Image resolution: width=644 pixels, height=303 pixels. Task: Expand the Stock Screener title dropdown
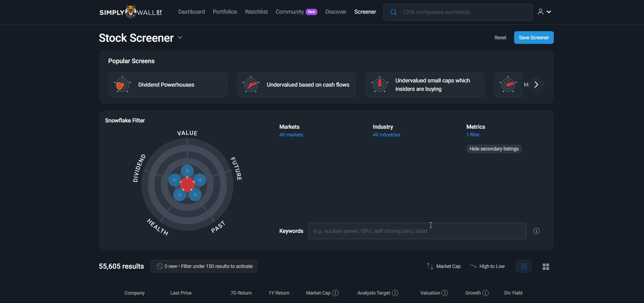(180, 38)
